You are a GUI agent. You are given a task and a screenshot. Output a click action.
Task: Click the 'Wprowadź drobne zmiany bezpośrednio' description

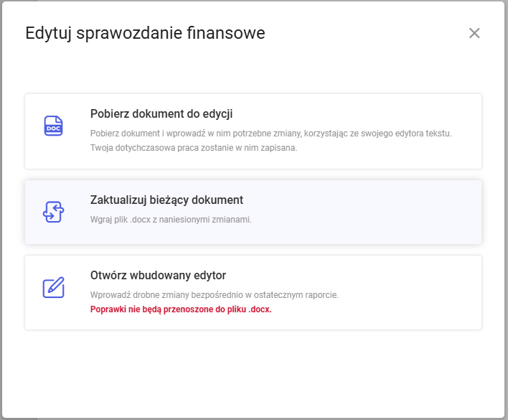(x=214, y=295)
